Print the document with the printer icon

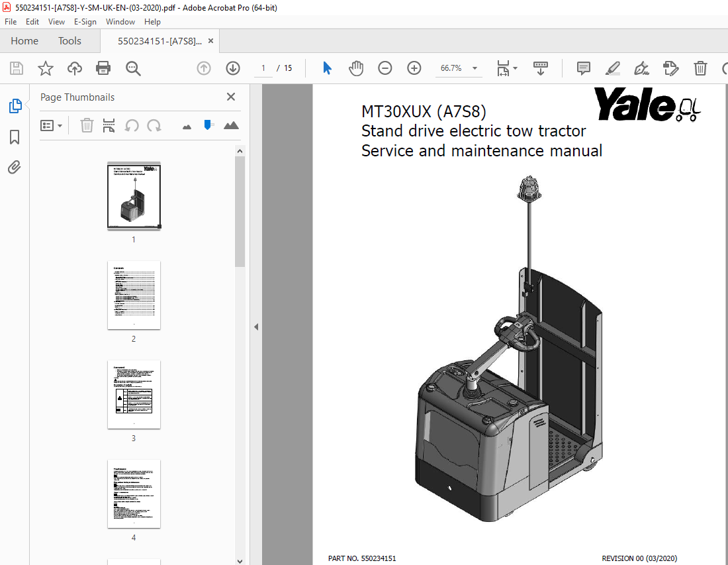point(103,68)
